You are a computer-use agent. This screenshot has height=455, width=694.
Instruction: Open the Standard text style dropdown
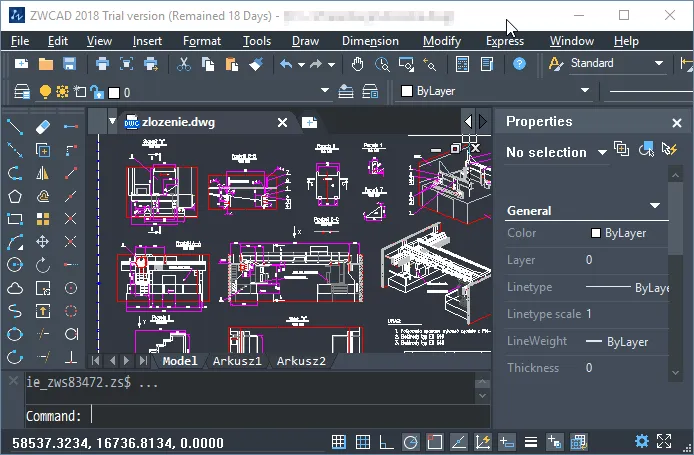coord(659,63)
